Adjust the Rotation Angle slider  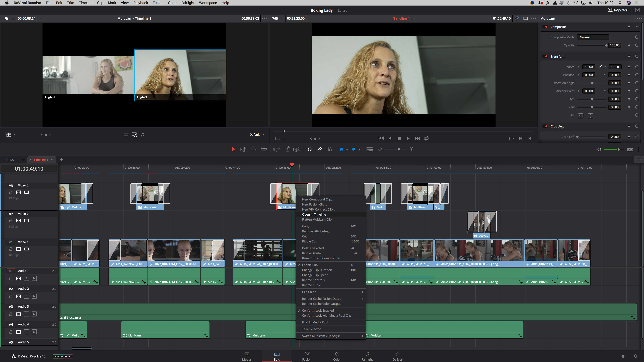point(592,83)
